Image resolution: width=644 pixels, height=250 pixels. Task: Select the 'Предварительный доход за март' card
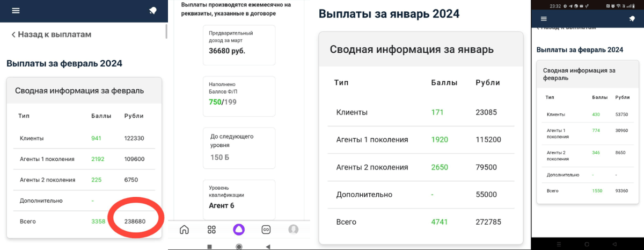[x=239, y=45]
